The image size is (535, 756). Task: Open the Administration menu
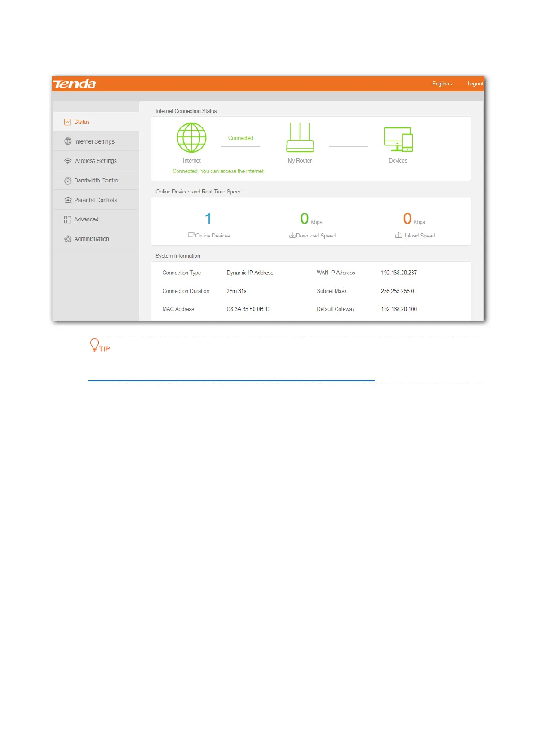(x=96, y=239)
